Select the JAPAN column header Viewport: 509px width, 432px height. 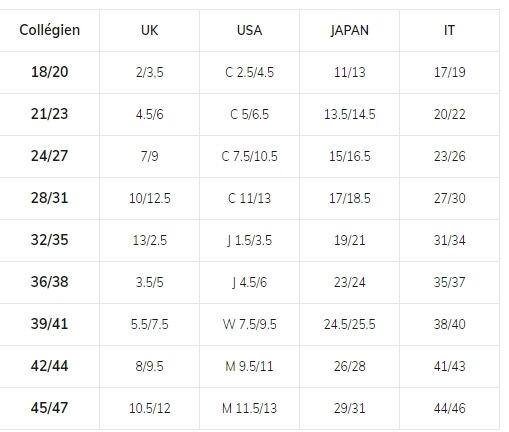(x=350, y=30)
